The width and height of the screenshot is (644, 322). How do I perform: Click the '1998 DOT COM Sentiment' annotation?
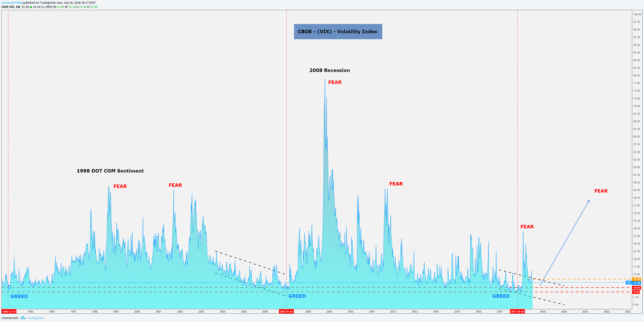click(x=110, y=171)
